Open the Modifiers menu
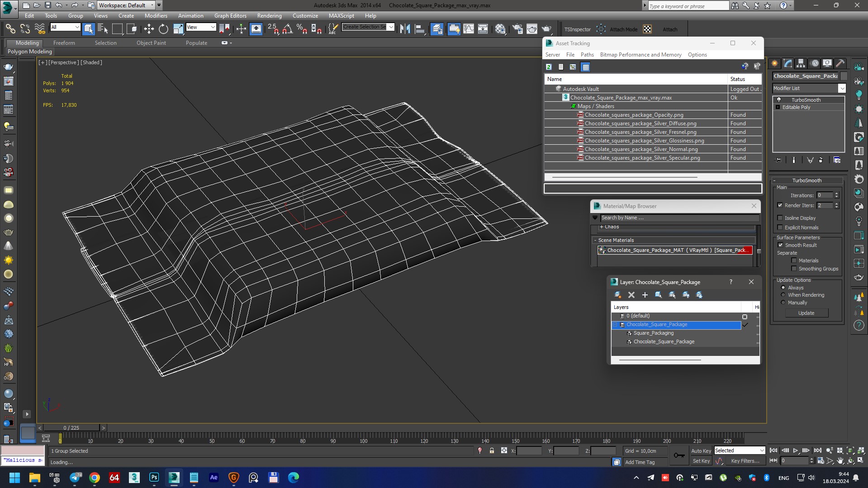Screen dimensions: 868x488 156,15
